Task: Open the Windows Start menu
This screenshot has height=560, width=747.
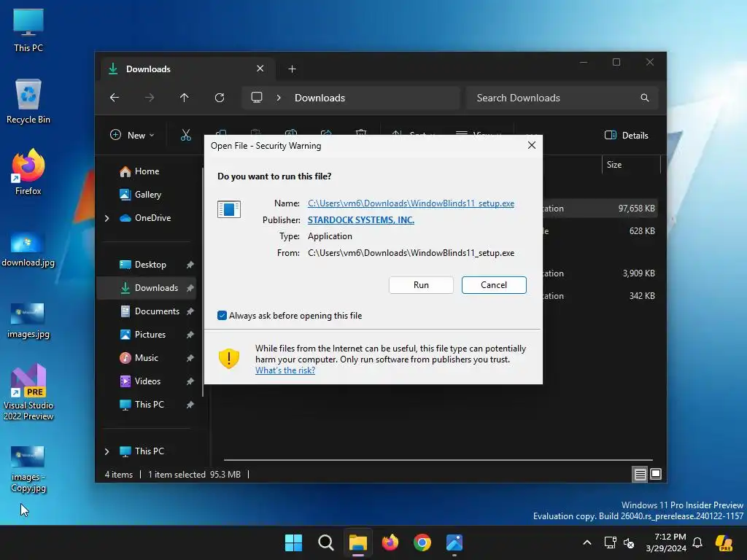Action: (293, 542)
